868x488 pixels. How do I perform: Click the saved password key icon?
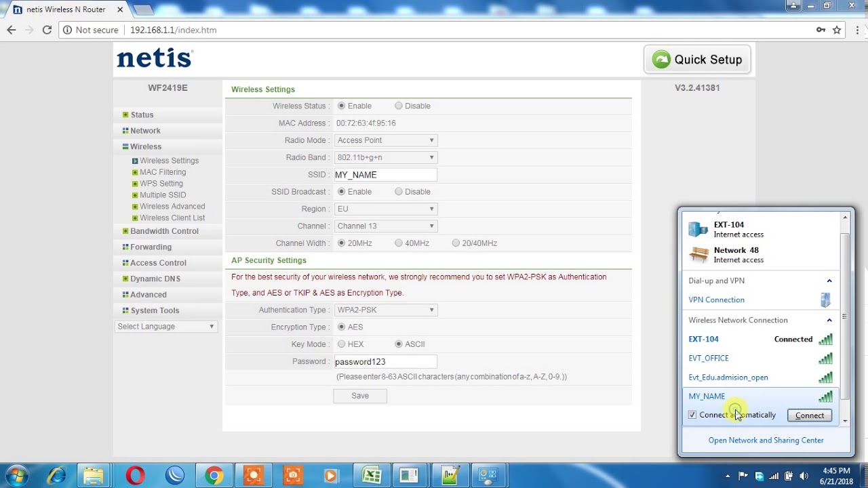tap(821, 30)
